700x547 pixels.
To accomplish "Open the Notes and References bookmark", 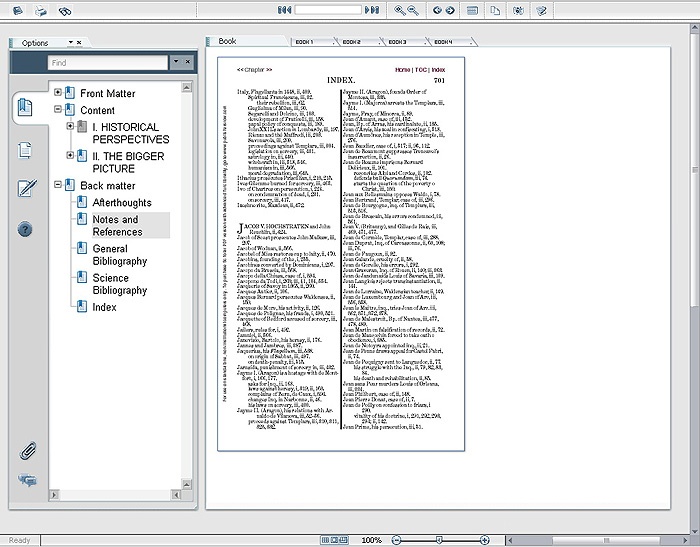I will 117,225.
